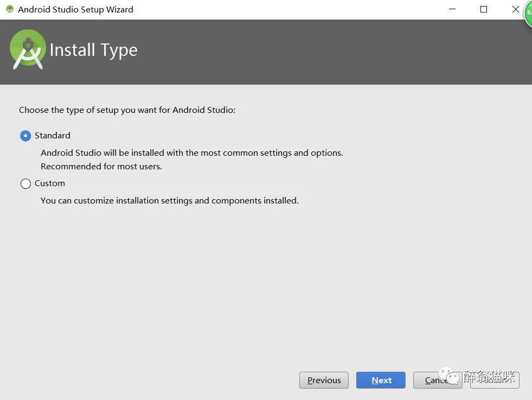The image size is (532, 400).
Task: Click the Android Studio logo in header
Action: click(28, 49)
